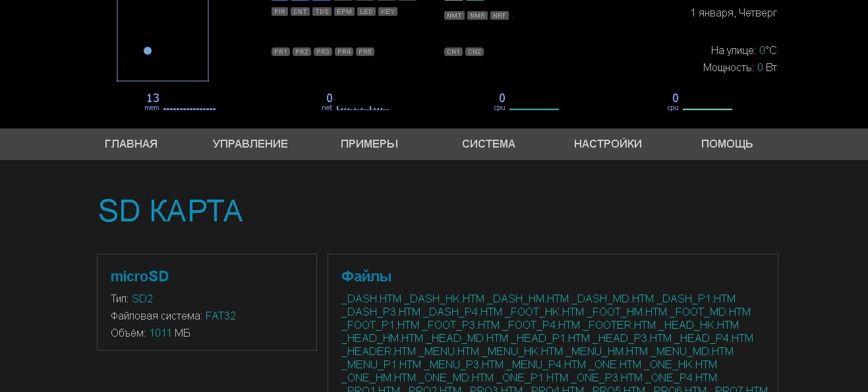This screenshot has width=868, height=392.
Task: Click the CN1 connector badge
Action: [453, 51]
